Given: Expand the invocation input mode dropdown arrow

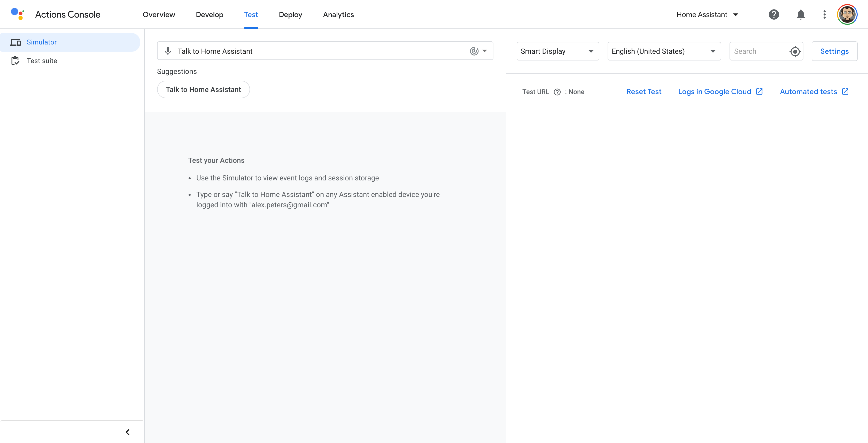Looking at the screenshot, I should click(x=485, y=51).
